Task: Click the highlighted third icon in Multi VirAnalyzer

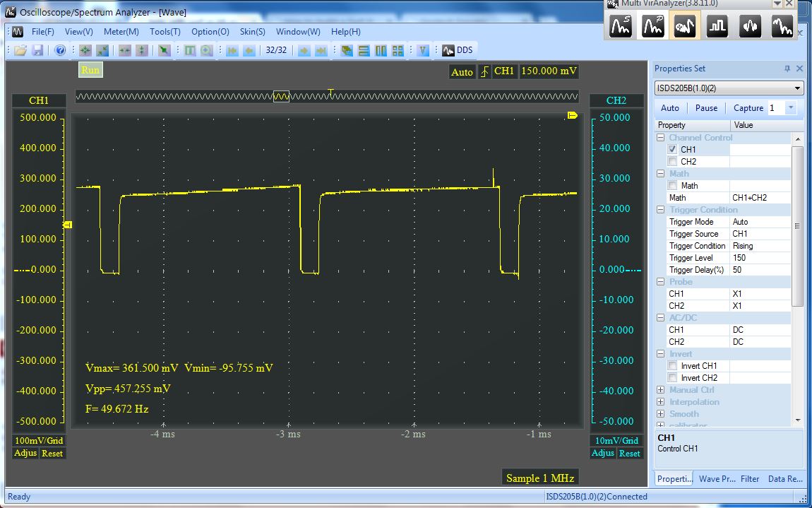Action: 685,25
